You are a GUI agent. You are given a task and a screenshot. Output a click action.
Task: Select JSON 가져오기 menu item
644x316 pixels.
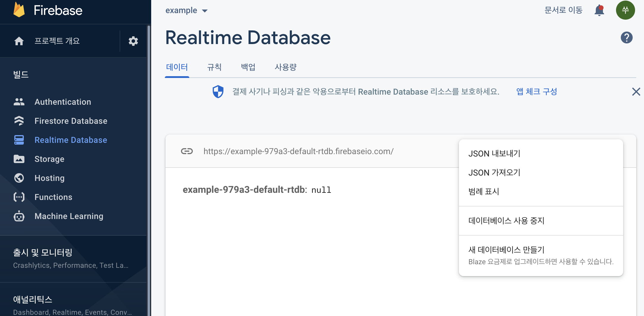541,173
